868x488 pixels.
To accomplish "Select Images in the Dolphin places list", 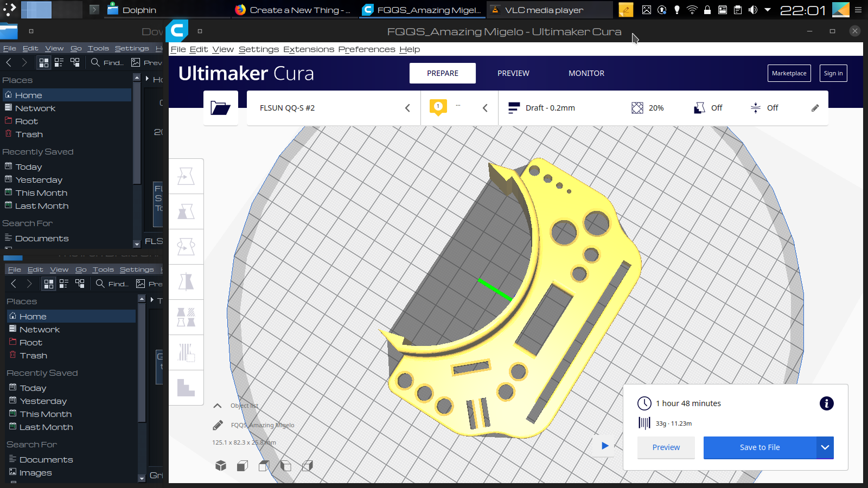I will [36, 473].
